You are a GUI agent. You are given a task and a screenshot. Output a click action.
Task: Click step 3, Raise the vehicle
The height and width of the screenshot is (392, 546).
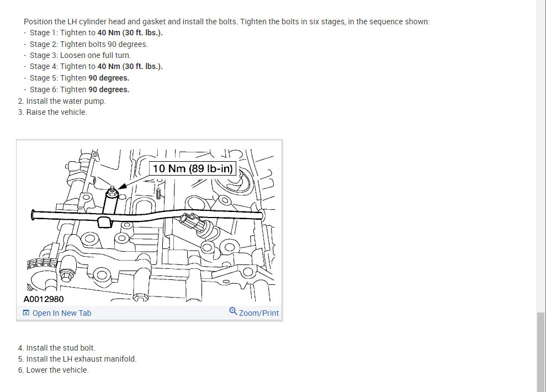click(52, 113)
